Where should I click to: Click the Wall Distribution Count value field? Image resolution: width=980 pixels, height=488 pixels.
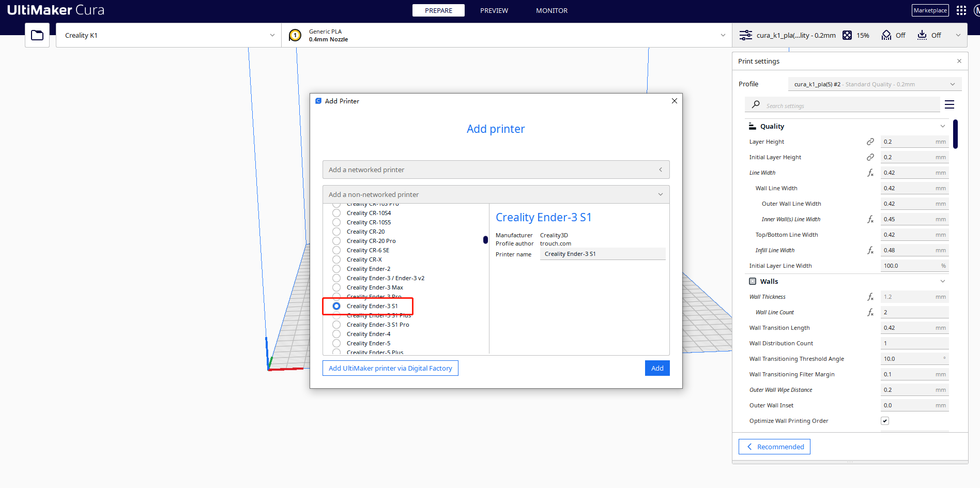point(915,343)
